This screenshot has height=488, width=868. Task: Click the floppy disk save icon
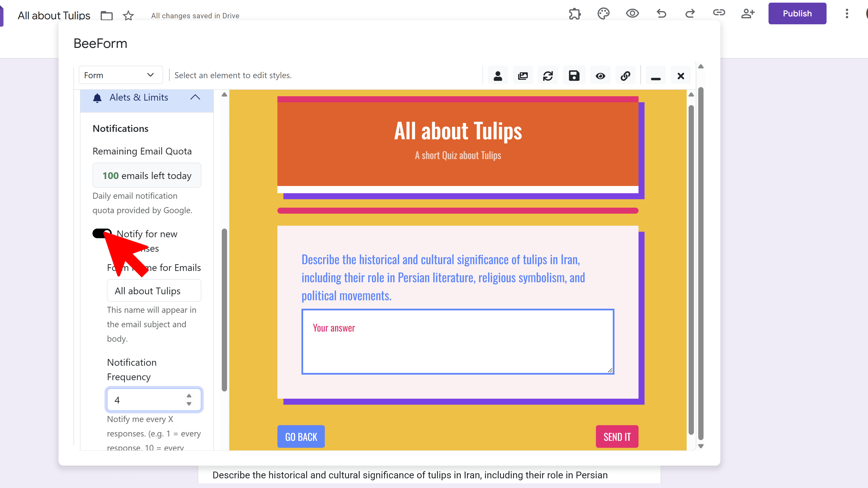[x=574, y=76]
